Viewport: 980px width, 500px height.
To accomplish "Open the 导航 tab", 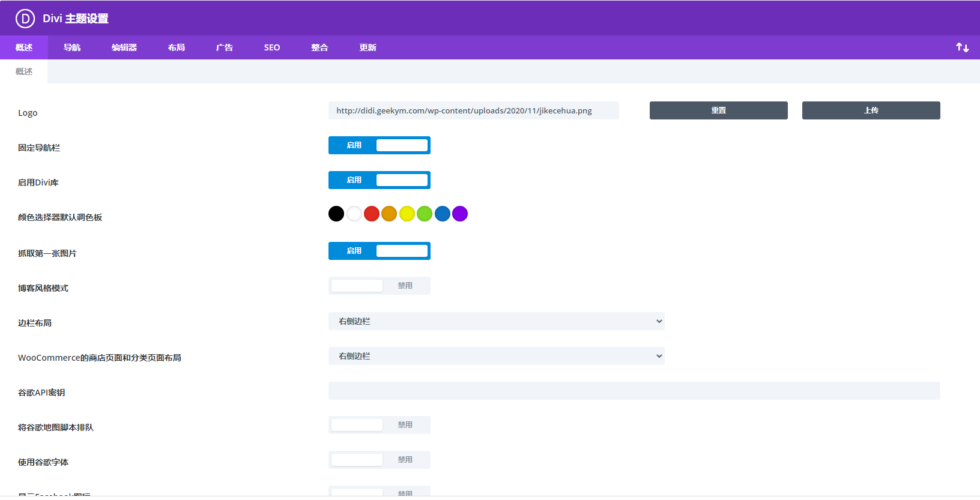I will click(72, 47).
